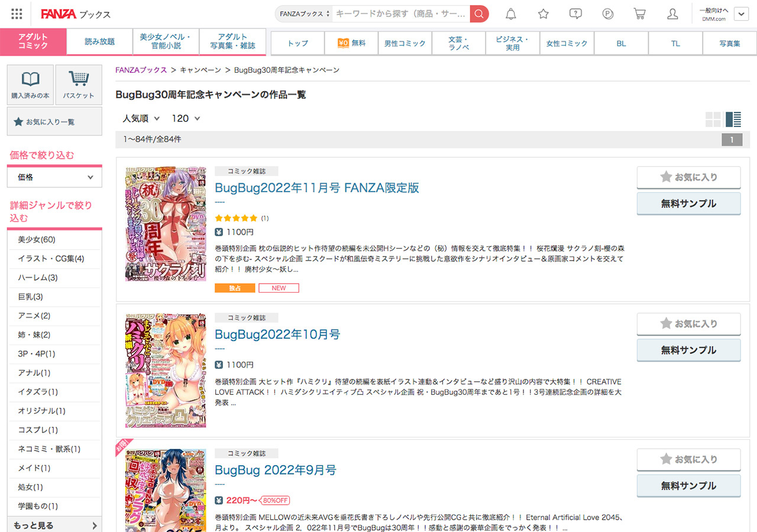Select アダルトコミック tab
This screenshot has width=757, height=532.
33,41
